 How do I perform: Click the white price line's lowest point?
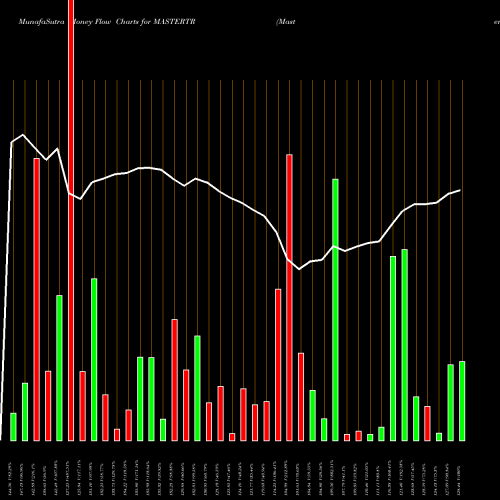[299, 269]
